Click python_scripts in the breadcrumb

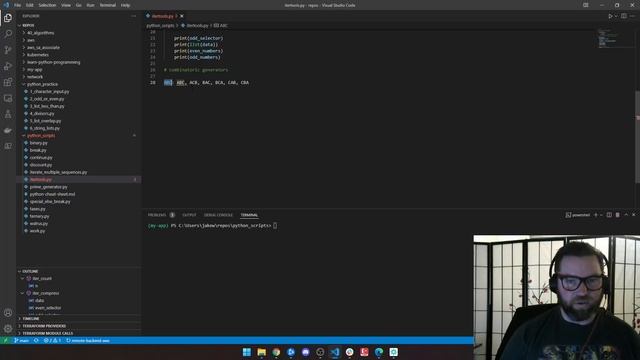pos(160,25)
